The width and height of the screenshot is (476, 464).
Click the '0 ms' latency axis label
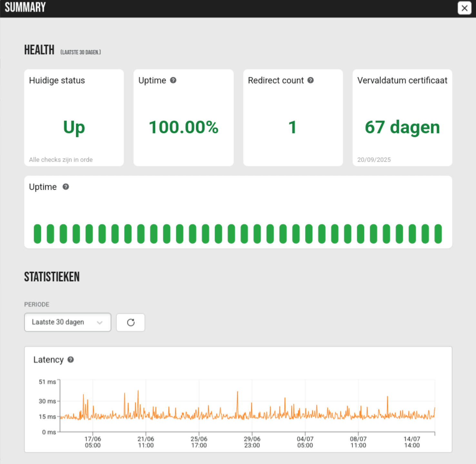coord(49,432)
